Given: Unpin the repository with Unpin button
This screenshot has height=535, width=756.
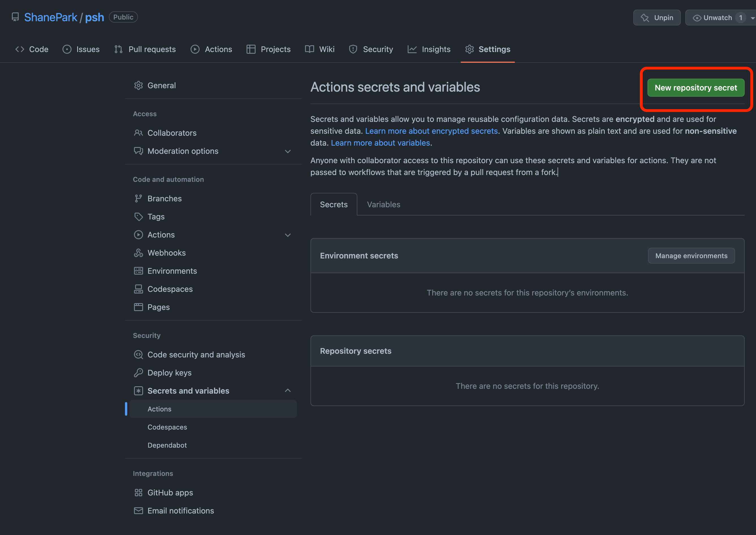Looking at the screenshot, I should click(x=656, y=18).
